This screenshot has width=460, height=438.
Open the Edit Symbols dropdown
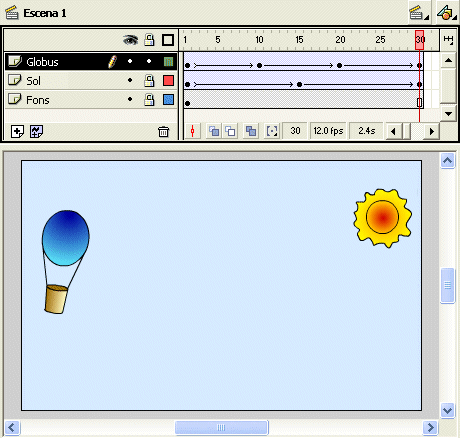click(447, 13)
